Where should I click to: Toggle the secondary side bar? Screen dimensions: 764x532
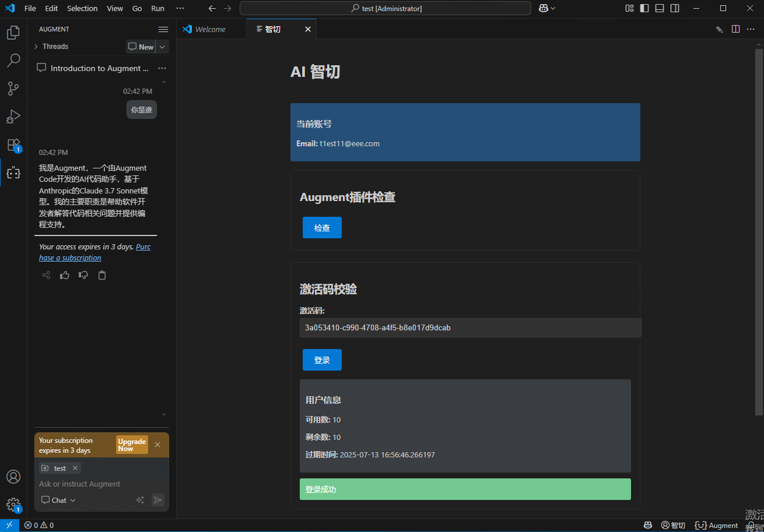pyautogui.click(x=675, y=8)
